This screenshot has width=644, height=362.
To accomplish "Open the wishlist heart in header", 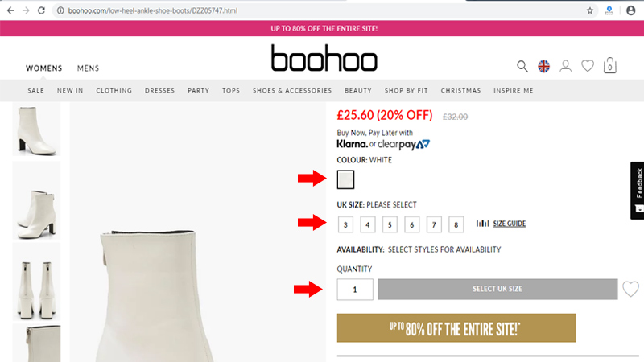I will [x=588, y=66].
